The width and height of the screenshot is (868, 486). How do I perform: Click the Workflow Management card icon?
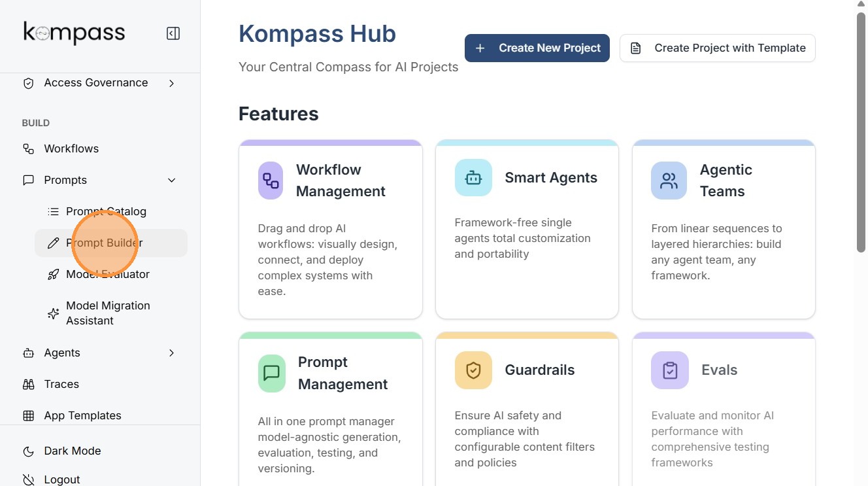pyautogui.click(x=271, y=181)
